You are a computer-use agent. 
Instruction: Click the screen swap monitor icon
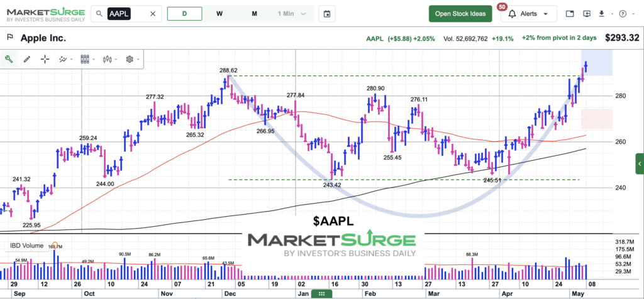click(587, 14)
